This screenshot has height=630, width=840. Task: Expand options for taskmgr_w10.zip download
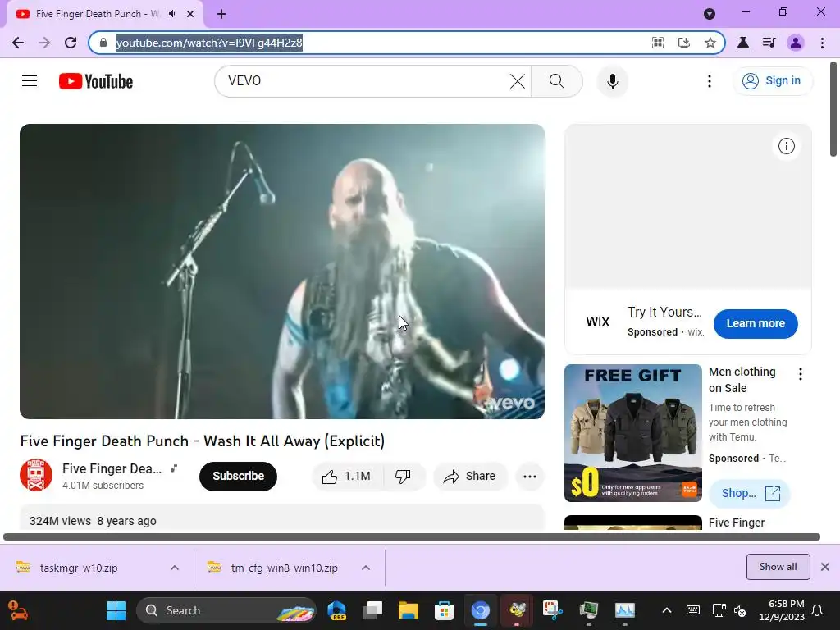point(175,568)
